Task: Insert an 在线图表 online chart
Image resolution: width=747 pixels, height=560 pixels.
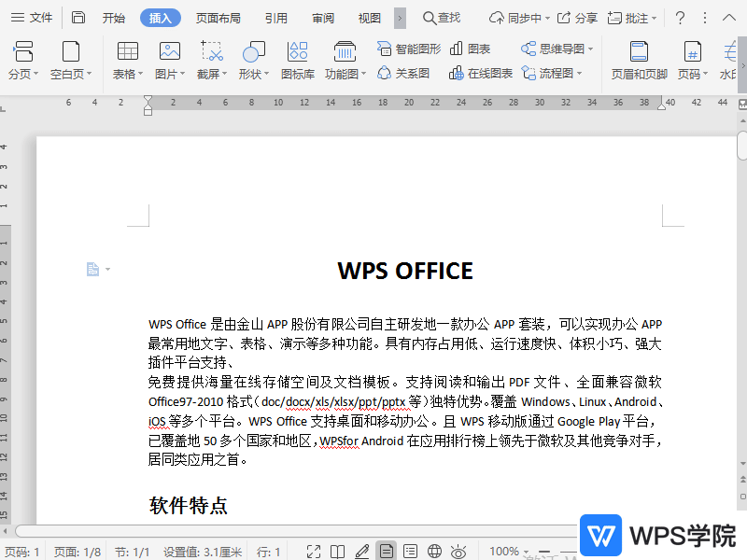Action: (x=481, y=74)
